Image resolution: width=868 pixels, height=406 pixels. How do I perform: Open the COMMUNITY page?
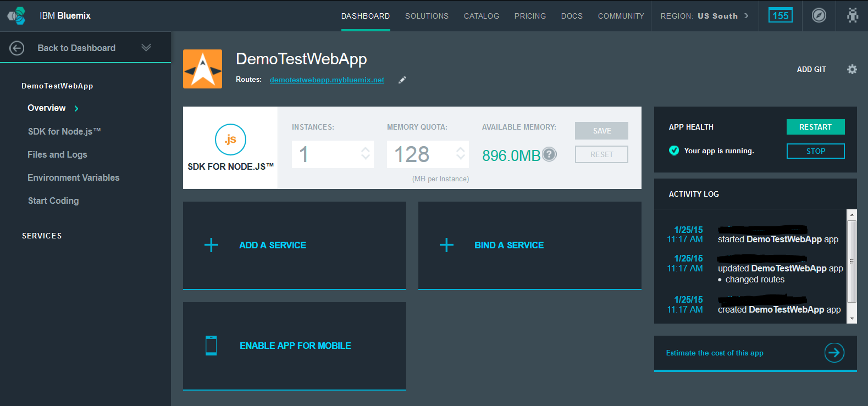[621, 16]
